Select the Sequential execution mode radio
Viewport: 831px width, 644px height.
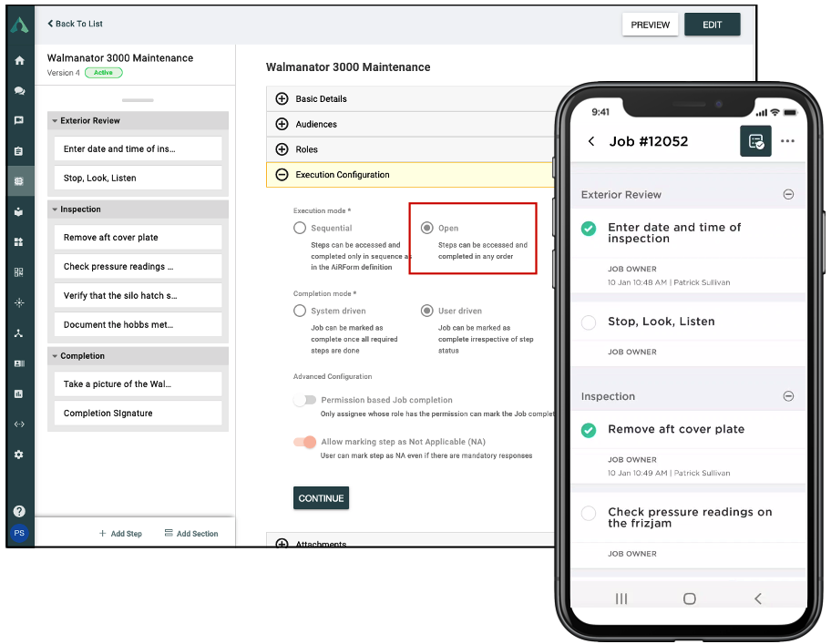tap(300, 228)
